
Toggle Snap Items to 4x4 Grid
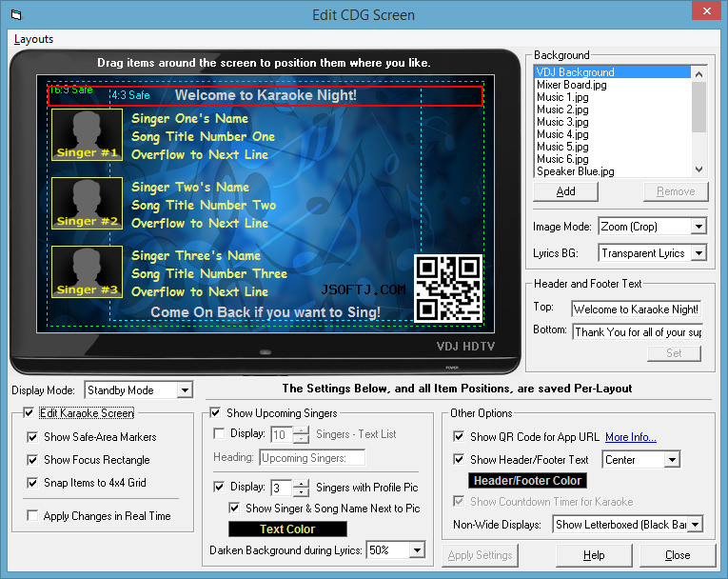coord(32,483)
